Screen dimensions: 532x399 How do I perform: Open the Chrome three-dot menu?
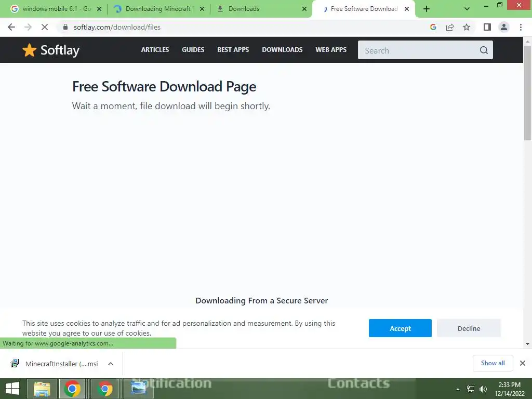click(x=521, y=27)
